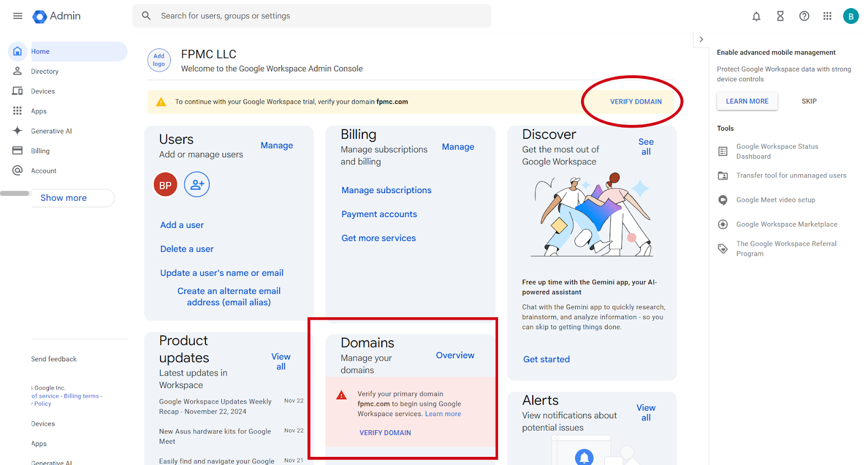Open Devices in the navigation menu

click(43, 91)
